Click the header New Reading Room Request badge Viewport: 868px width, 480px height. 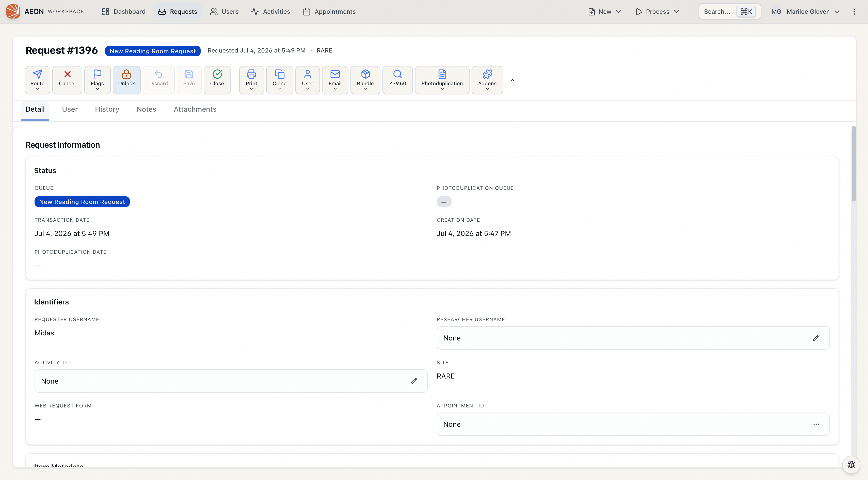[x=153, y=51]
